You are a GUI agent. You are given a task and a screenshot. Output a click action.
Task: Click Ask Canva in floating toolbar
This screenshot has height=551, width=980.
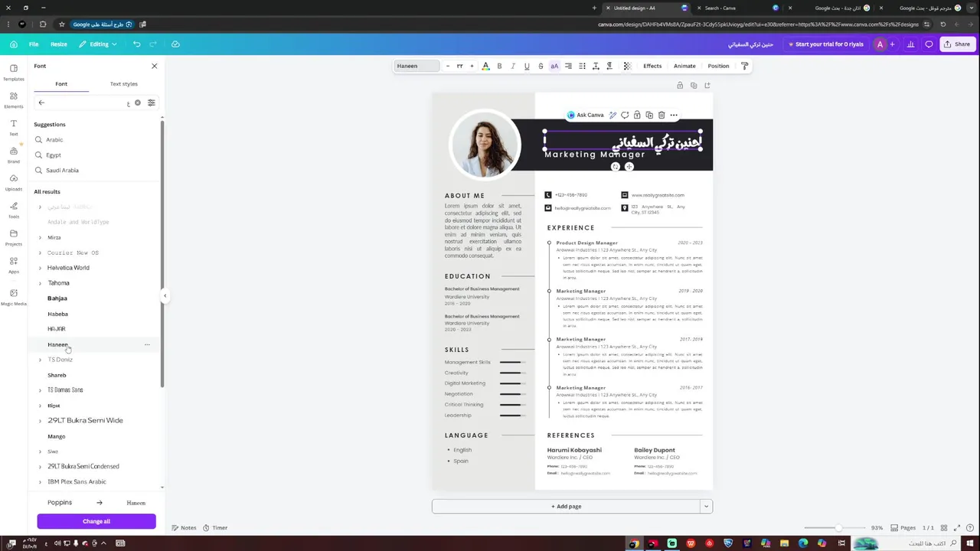click(x=586, y=115)
